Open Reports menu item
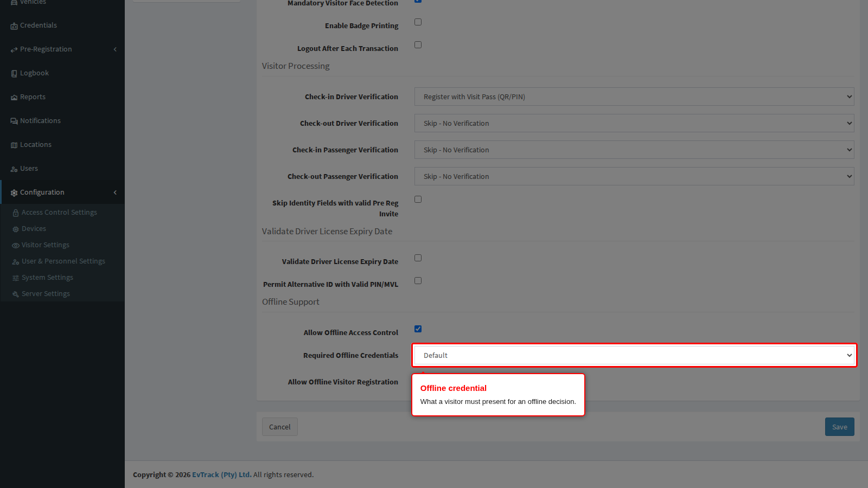The image size is (868, 488). point(62,97)
